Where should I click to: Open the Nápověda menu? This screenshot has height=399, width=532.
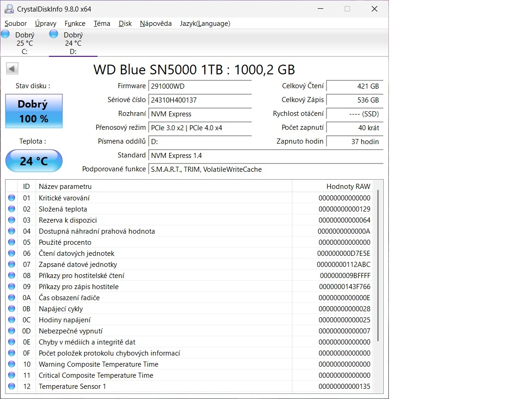point(156,24)
